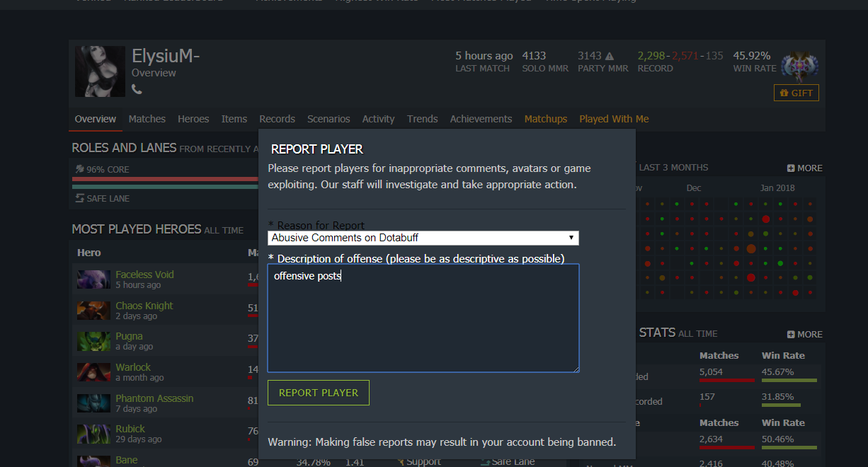Screen dimensions: 868x467
Task: Grab the description box resize handle
Action: click(575, 368)
